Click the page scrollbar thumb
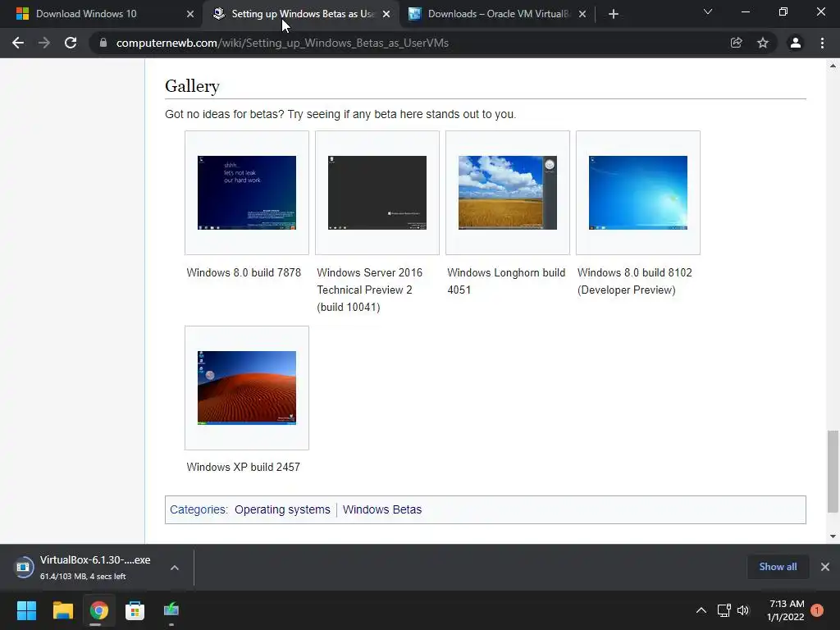 coord(833,472)
